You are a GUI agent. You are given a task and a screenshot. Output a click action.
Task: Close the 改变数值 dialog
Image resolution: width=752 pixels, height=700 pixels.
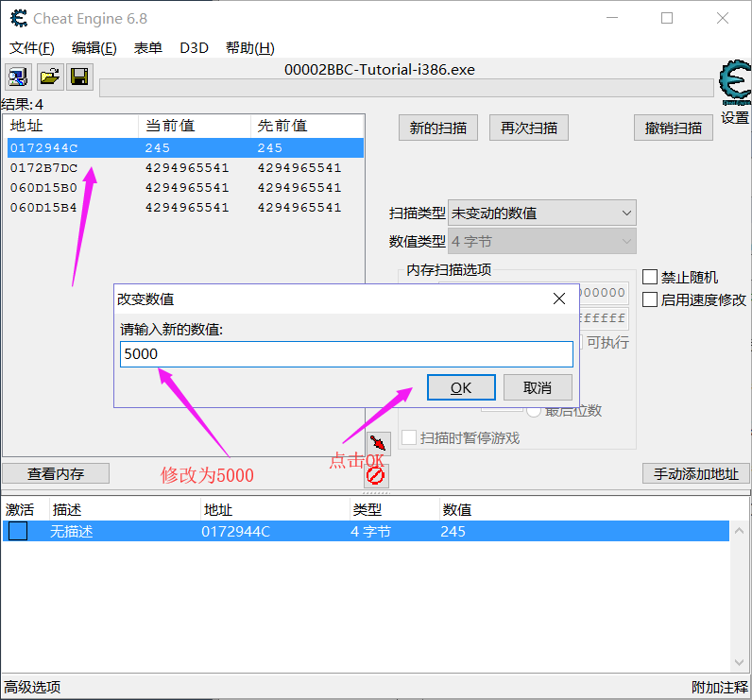pos(558,299)
